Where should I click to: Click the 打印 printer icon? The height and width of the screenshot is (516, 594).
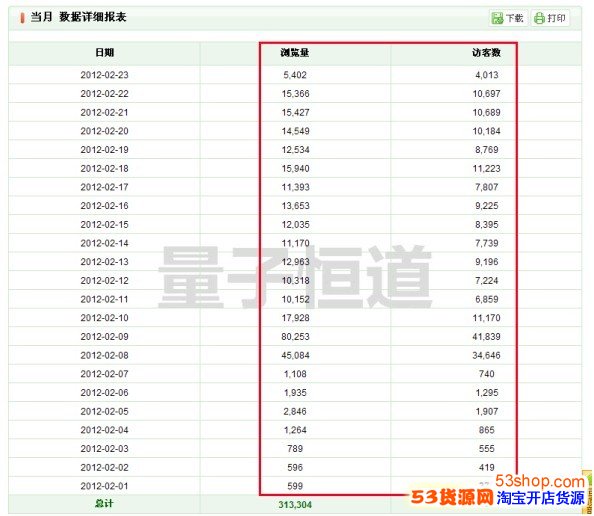[539, 18]
